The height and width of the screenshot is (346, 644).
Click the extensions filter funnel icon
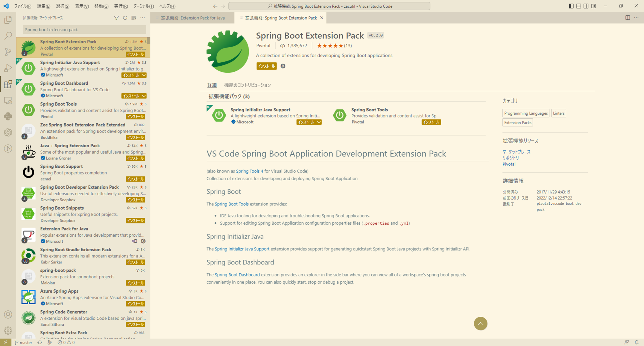(117, 18)
